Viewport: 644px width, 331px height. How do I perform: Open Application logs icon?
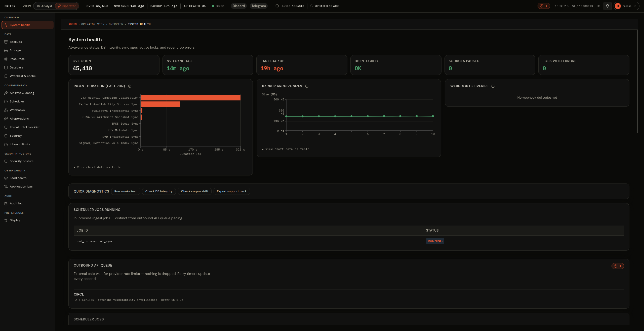6,187
